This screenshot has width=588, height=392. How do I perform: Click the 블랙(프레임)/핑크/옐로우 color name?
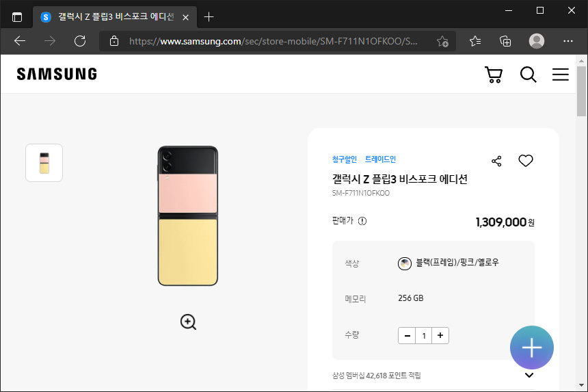click(457, 262)
